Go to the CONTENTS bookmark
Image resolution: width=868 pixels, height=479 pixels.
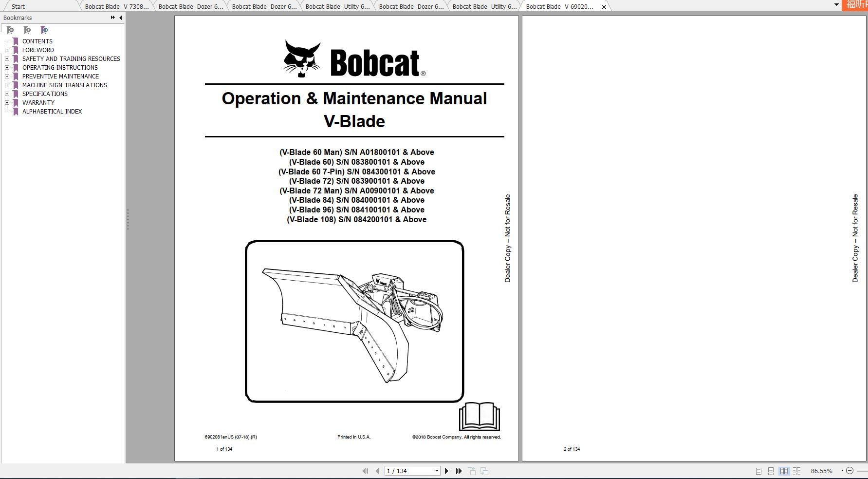(37, 41)
